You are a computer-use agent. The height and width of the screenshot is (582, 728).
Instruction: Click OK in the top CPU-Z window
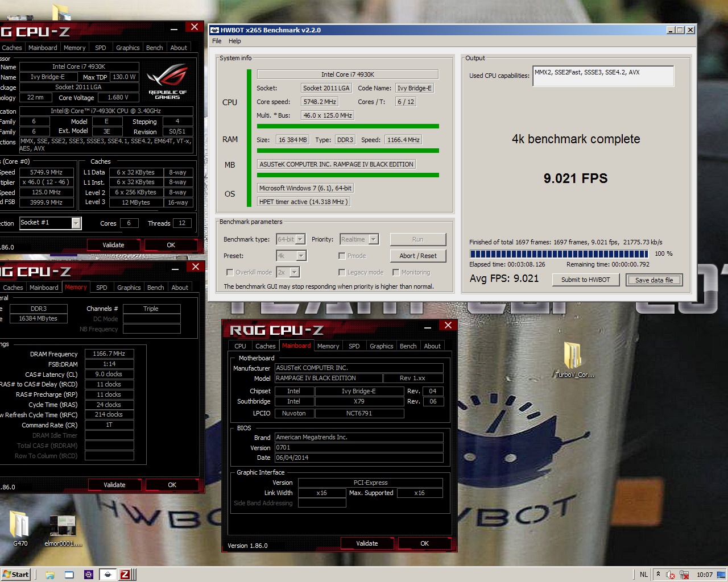click(x=171, y=245)
